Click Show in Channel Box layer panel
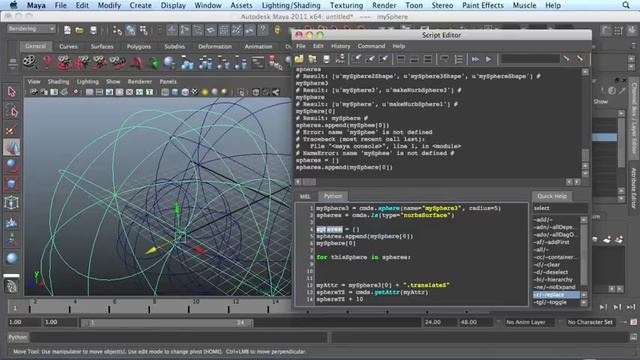The image size is (640, 360). (600, 102)
